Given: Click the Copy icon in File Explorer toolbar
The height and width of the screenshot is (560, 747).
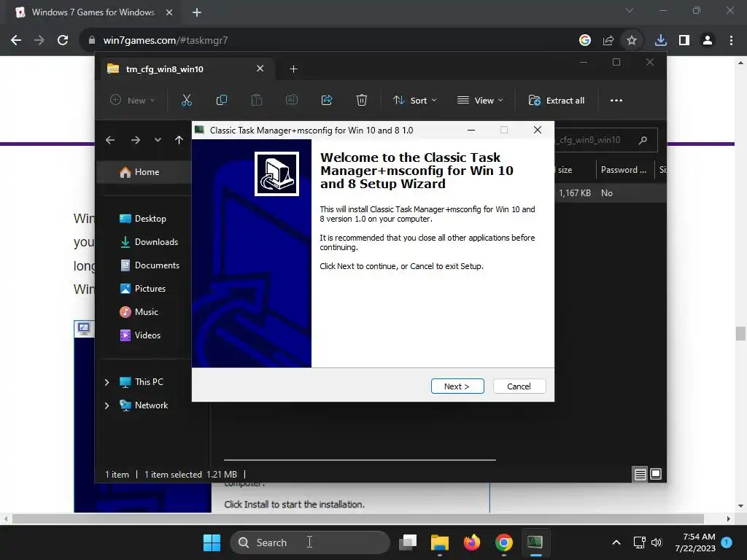Looking at the screenshot, I should coord(222,100).
